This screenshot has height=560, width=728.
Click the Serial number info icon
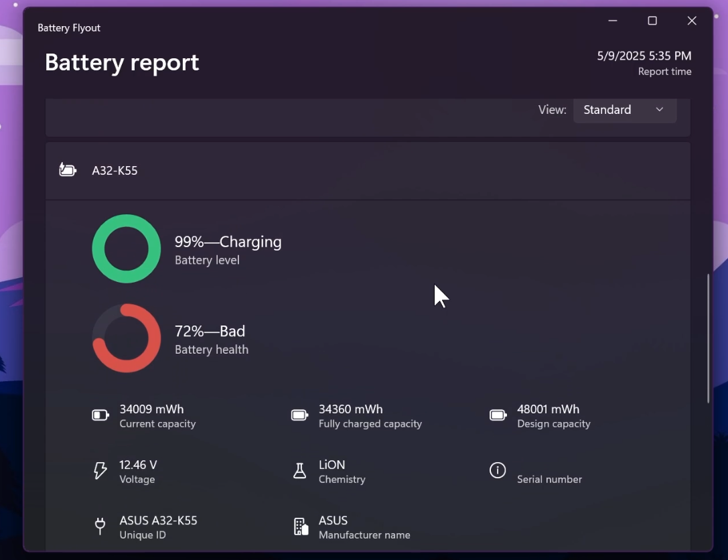pyautogui.click(x=498, y=470)
